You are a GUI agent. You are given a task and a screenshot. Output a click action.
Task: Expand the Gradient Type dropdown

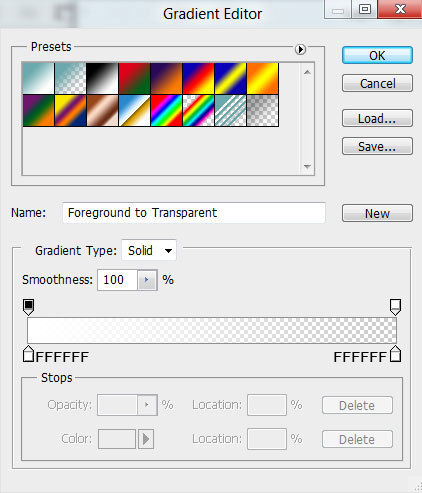point(149,250)
